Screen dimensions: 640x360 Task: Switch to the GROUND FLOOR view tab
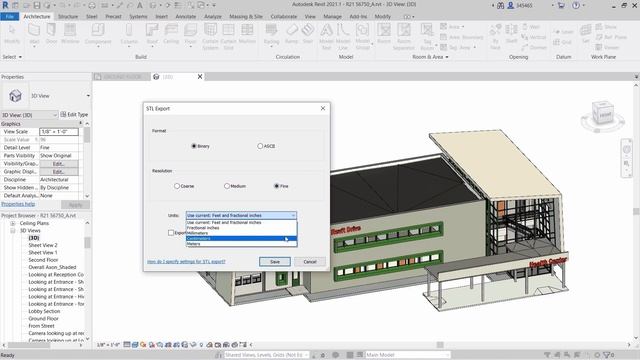121,77
